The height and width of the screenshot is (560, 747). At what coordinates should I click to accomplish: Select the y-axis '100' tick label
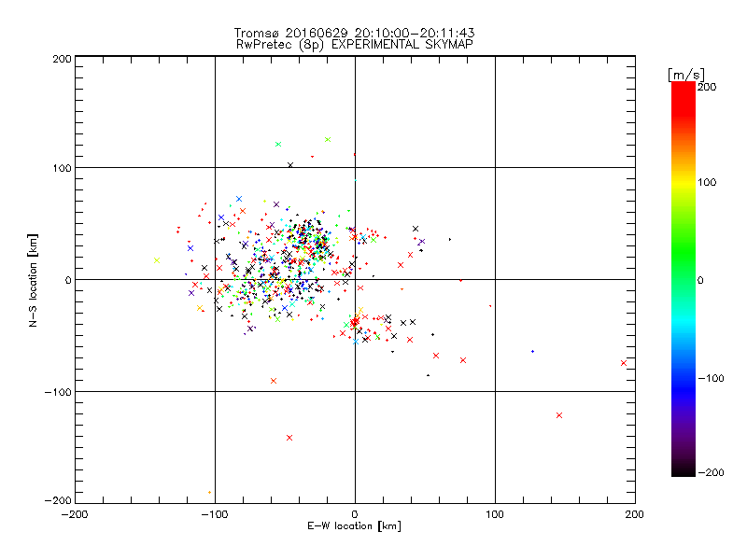[62, 168]
